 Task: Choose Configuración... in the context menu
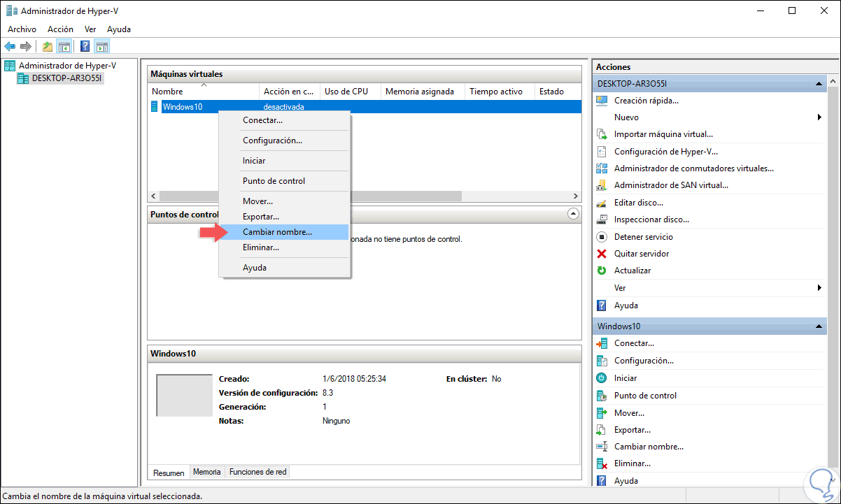pos(285,141)
